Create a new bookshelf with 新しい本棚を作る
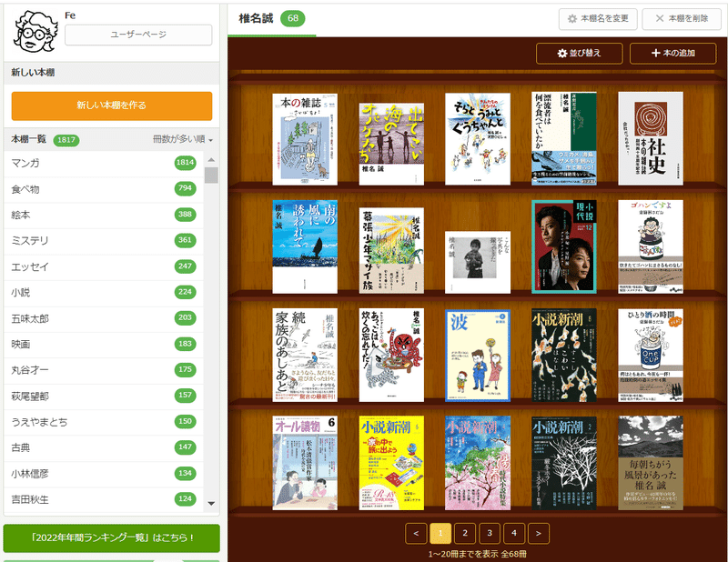 112,105
